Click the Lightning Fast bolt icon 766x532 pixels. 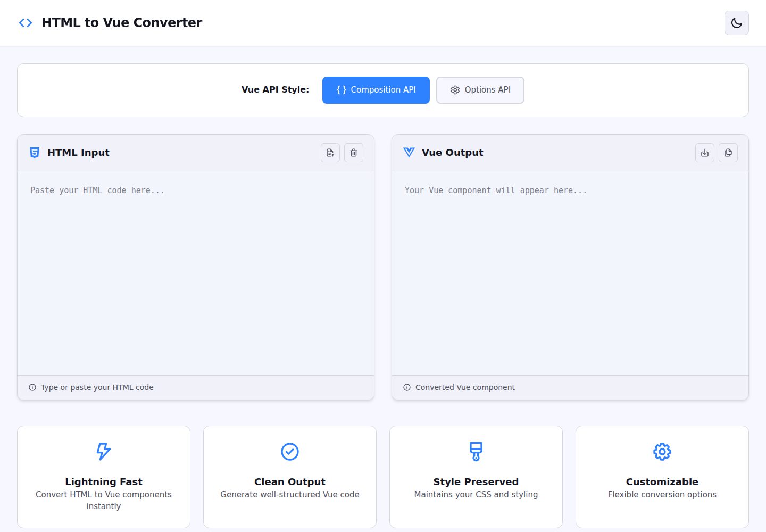[104, 451]
